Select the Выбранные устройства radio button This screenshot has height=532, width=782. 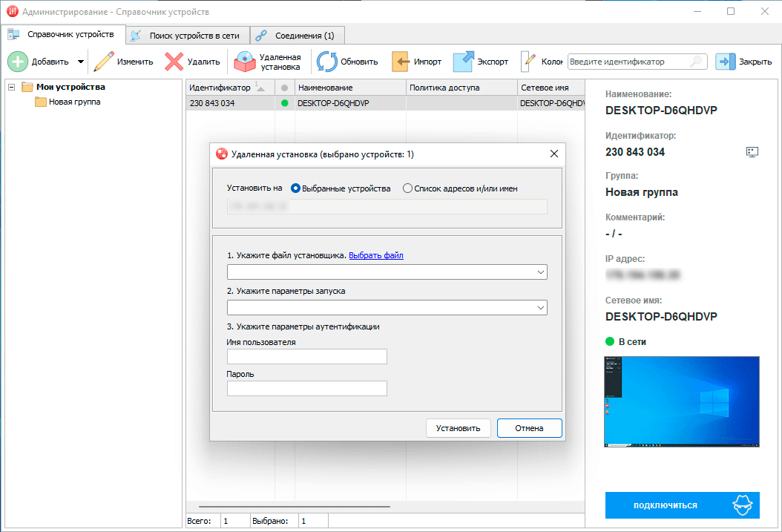click(295, 188)
